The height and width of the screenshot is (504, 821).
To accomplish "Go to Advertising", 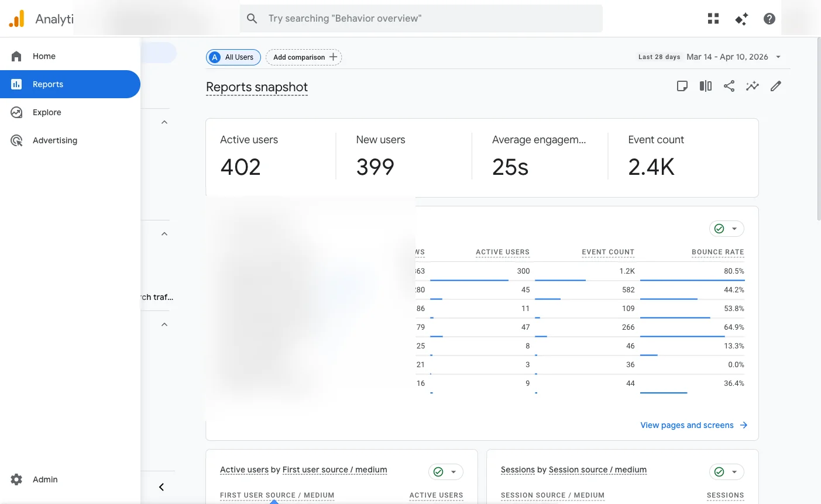I will pyautogui.click(x=55, y=140).
